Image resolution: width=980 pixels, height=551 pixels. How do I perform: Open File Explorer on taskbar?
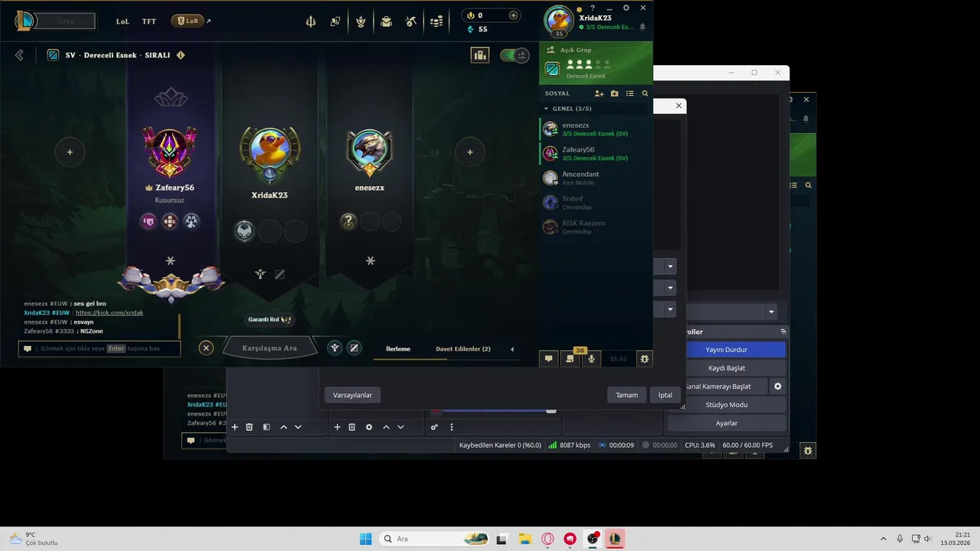[524, 539]
